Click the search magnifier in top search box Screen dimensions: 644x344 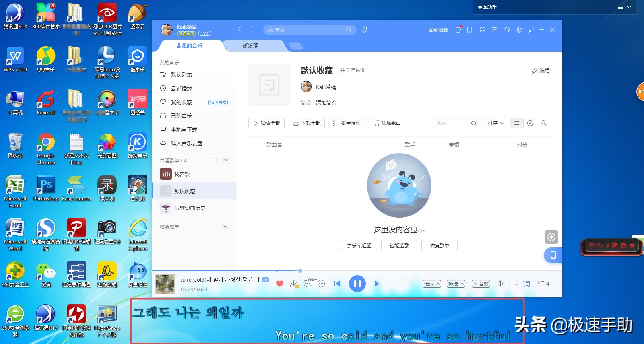pyautogui.click(x=349, y=30)
